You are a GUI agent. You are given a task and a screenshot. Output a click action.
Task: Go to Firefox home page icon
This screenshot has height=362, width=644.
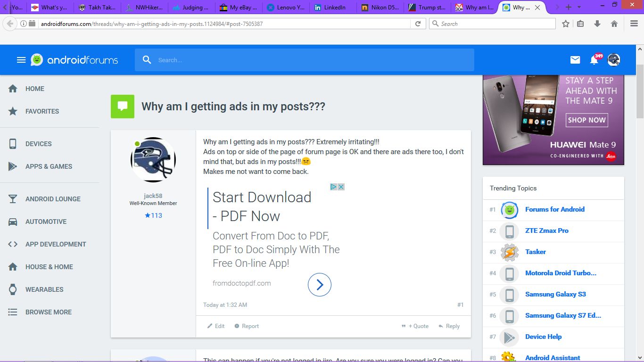(614, 24)
